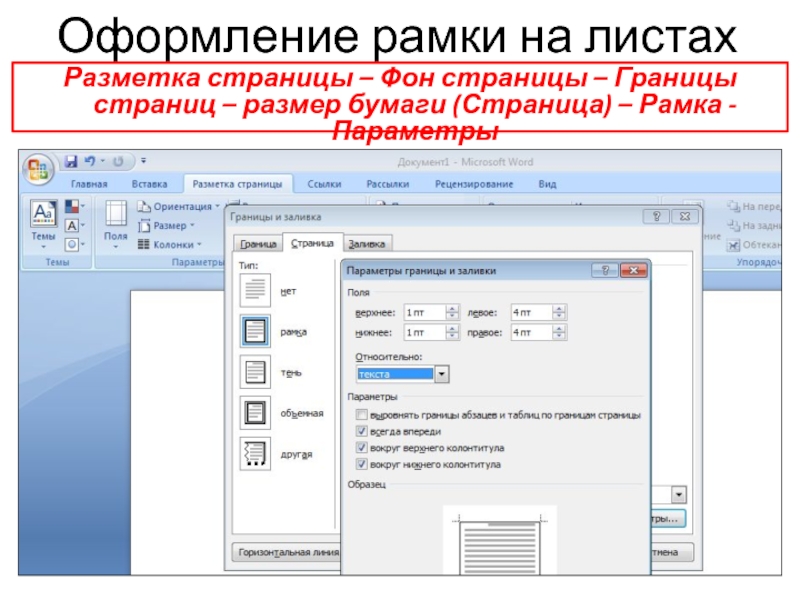
Task: Adjust the правое value spinner
Action: tap(560, 333)
